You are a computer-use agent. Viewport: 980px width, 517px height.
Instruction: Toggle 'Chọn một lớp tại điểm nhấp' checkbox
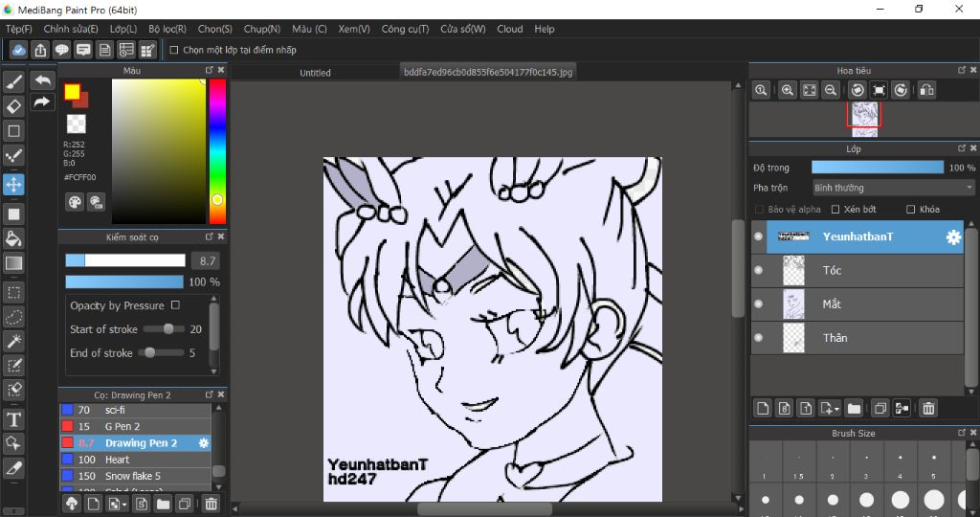click(x=174, y=50)
